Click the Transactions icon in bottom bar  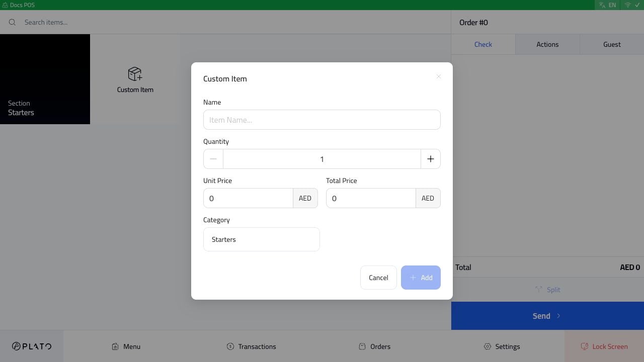pyautogui.click(x=230, y=346)
